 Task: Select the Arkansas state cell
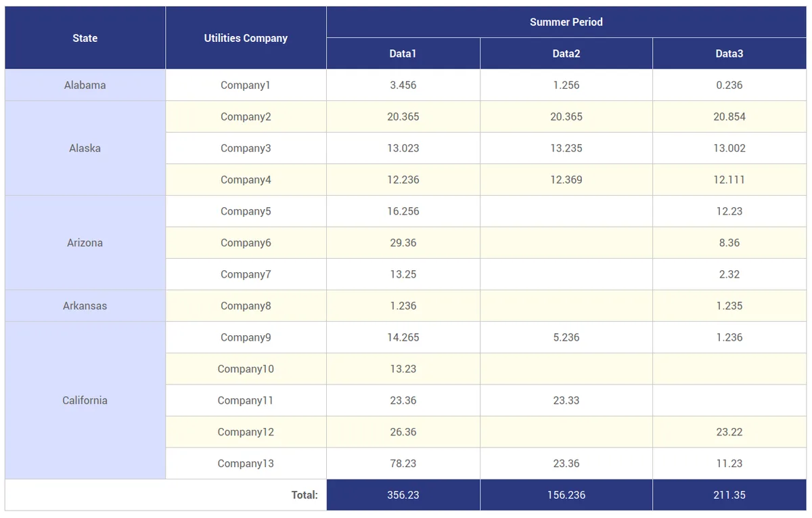click(85, 306)
